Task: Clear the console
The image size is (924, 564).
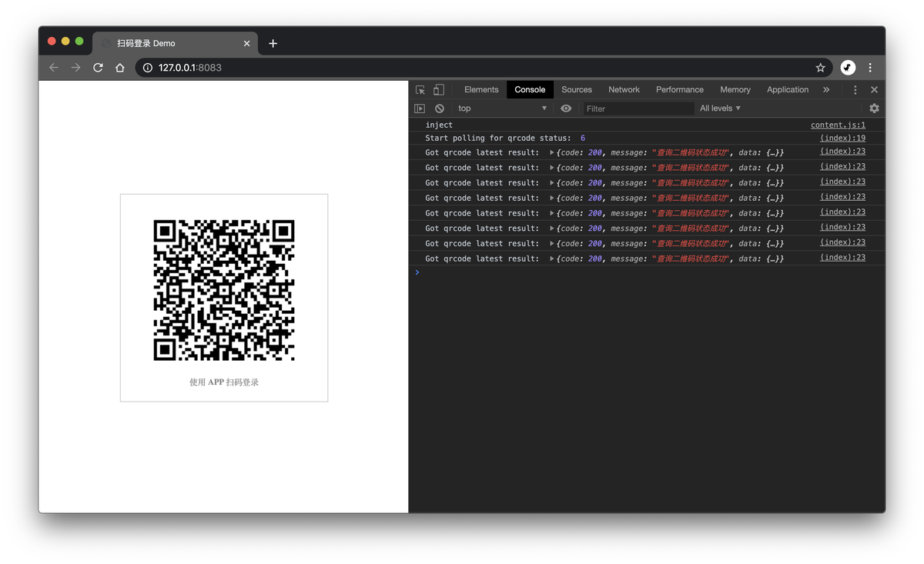Action: [439, 108]
